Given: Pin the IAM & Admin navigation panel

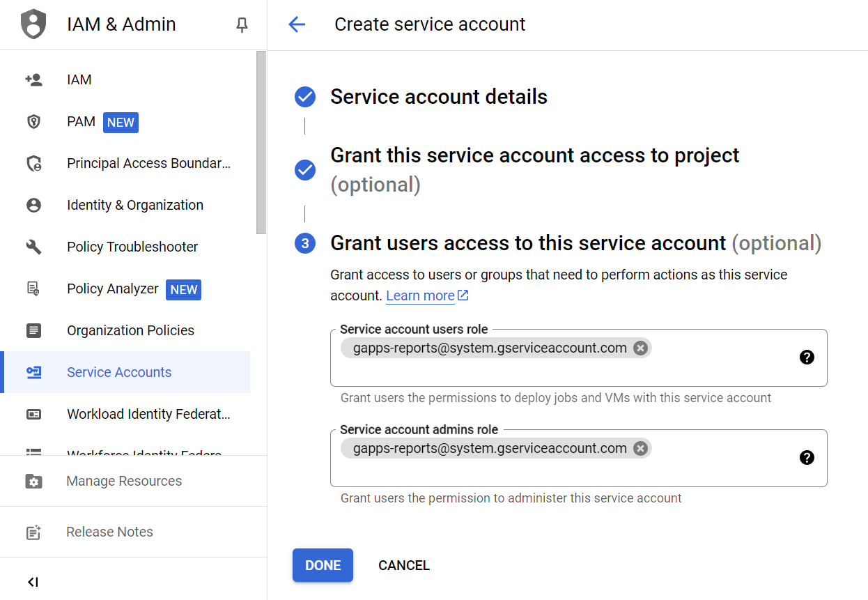Looking at the screenshot, I should tap(242, 25).
